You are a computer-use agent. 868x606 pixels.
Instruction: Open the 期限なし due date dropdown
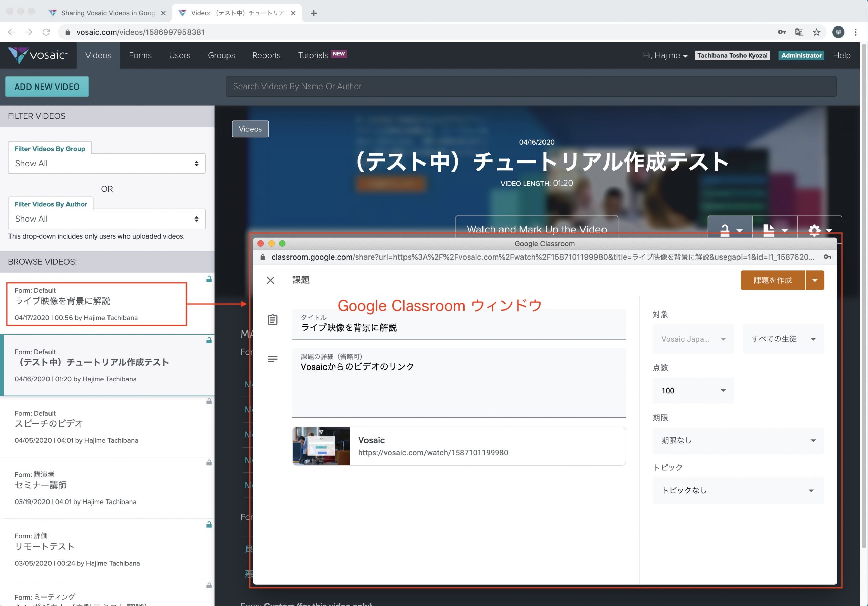coord(738,440)
